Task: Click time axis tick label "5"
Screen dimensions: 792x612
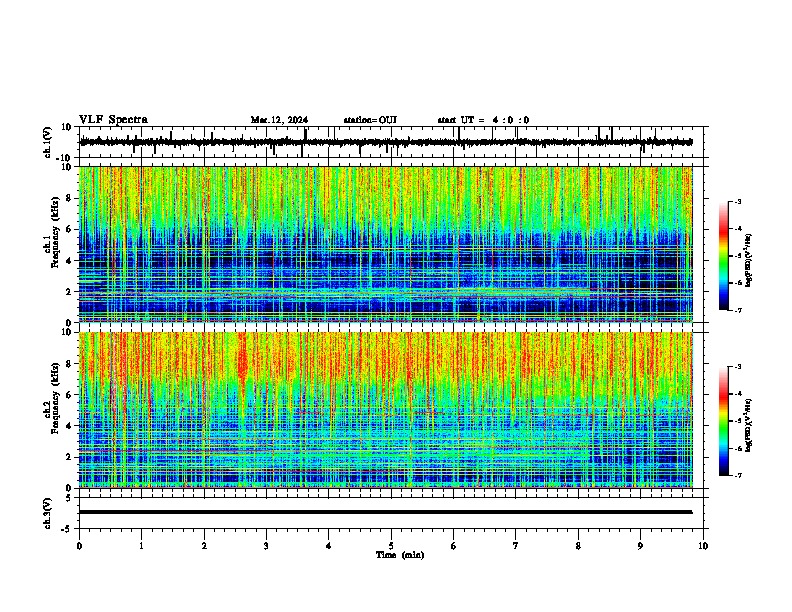Action: [x=391, y=546]
